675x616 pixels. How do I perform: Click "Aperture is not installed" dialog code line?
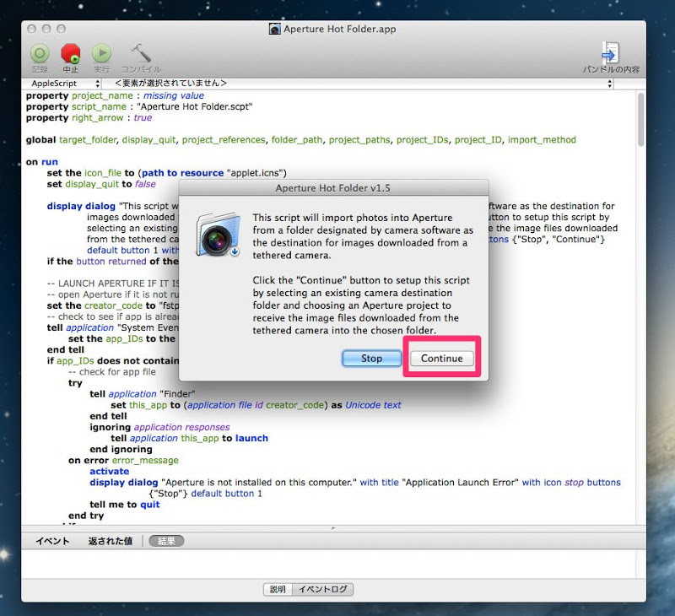355,483
